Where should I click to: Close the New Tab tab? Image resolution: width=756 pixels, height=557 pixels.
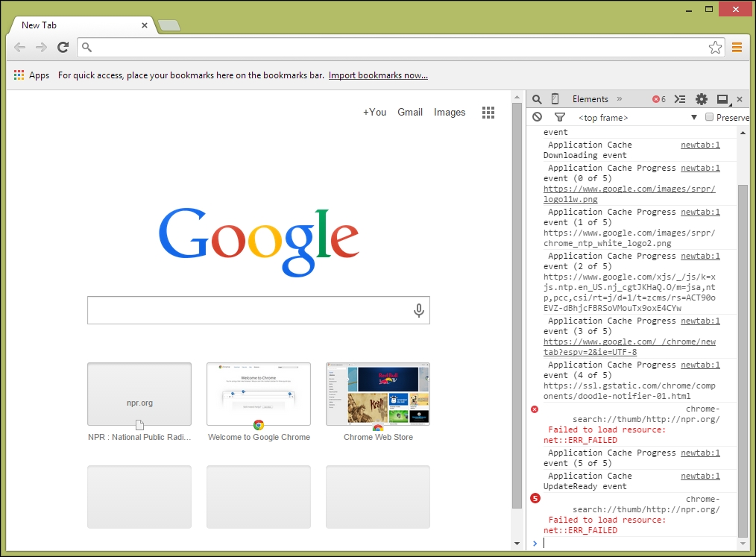(144, 25)
